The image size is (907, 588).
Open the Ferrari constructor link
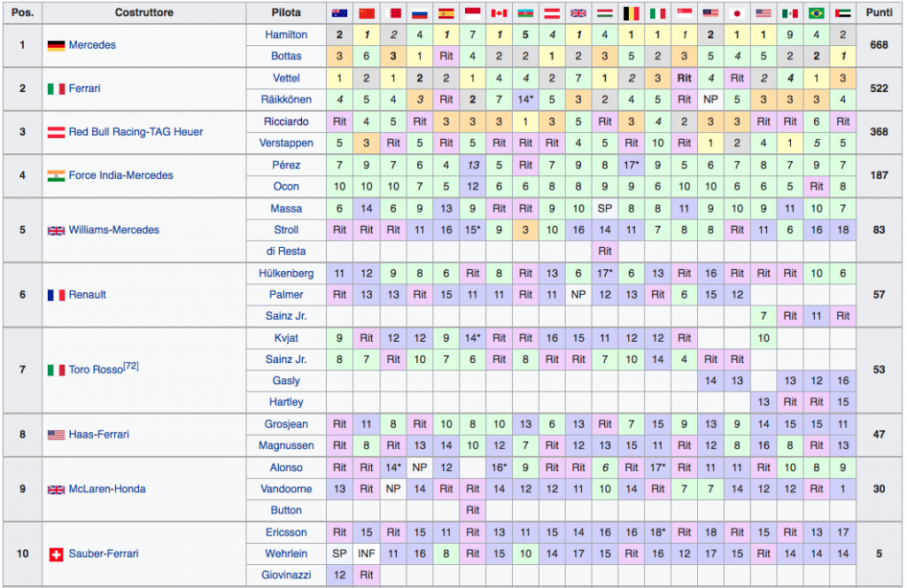84,89
